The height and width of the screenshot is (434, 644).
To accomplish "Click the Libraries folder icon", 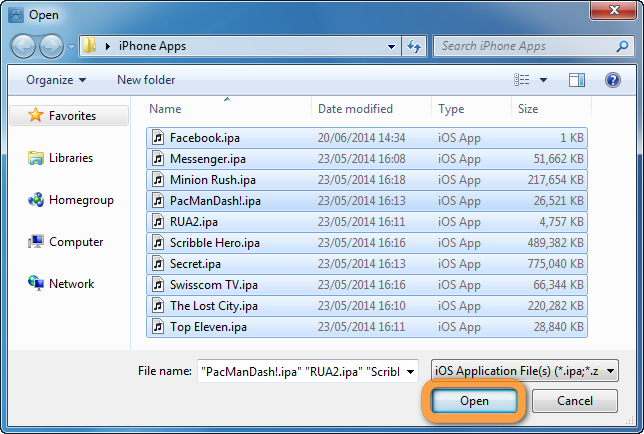I will pyautogui.click(x=36, y=158).
